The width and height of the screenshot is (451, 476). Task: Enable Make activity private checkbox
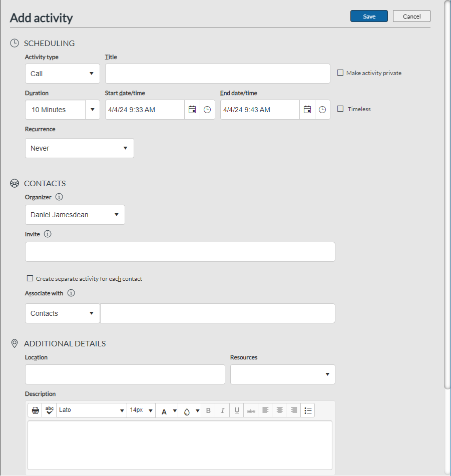[x=340, y=73]
